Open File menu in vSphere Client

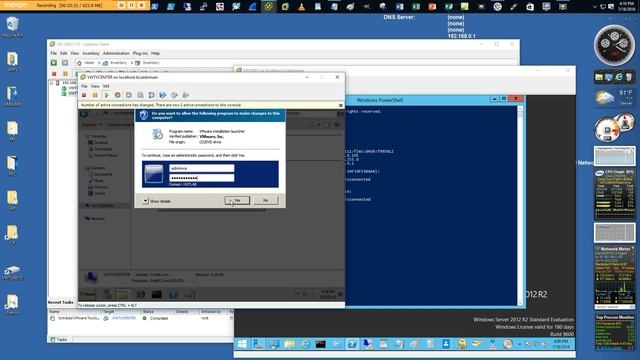(53, 53)
